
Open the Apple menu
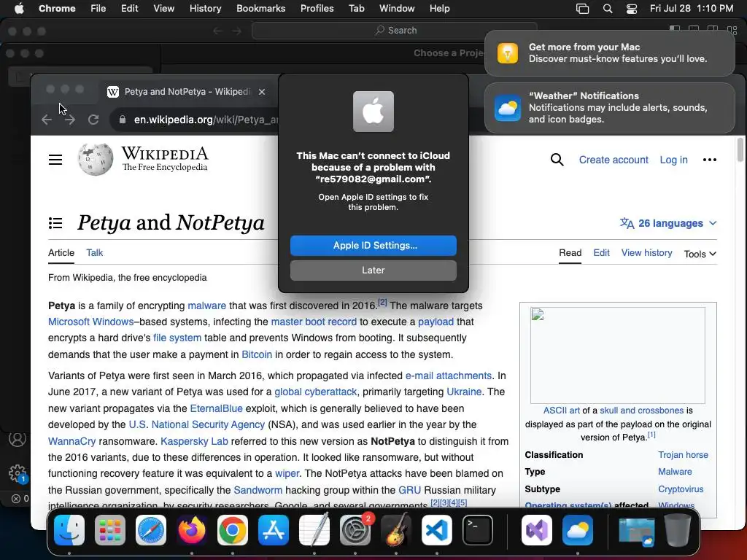click(19, 9)
